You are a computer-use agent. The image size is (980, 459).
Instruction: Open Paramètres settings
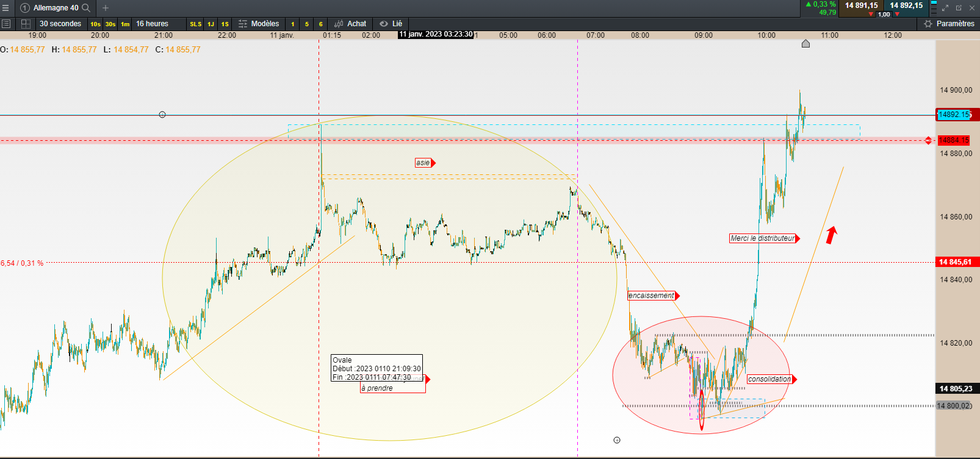point(949,24)
